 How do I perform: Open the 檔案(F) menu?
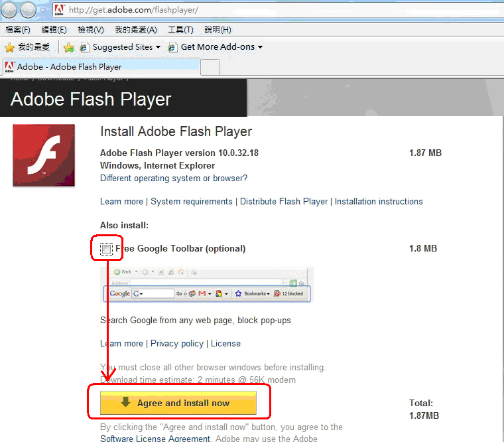18,30
